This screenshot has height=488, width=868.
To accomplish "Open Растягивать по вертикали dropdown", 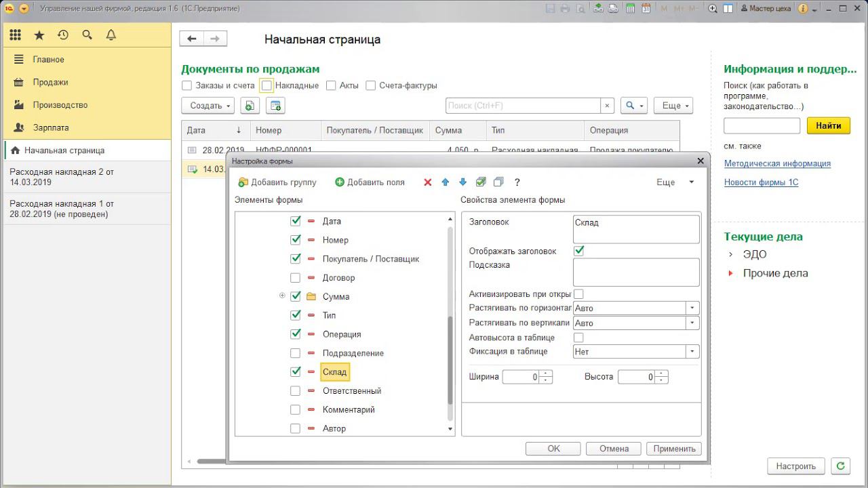I will pyautogui.click(x=692, y=323).
